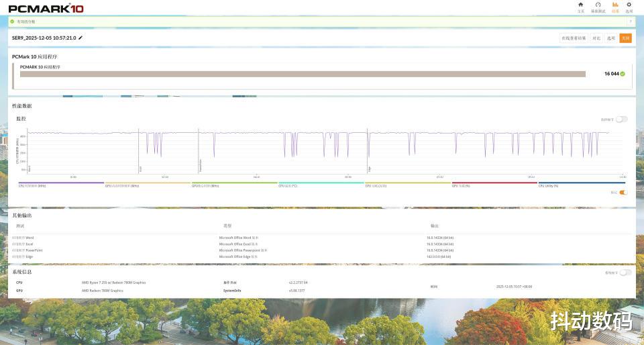The width and height of the screenshot is (644, 345).
Task: Click the Excel row in other output
Action: coord(321,244)
